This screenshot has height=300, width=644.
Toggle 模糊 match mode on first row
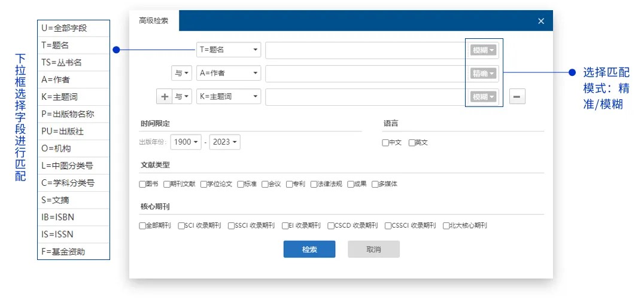tap(484, 50)
